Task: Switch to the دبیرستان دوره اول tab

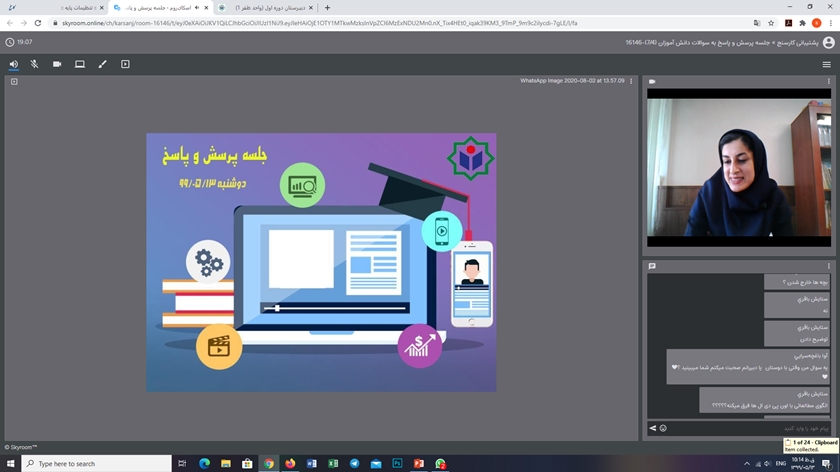Action: pos(260,7)
